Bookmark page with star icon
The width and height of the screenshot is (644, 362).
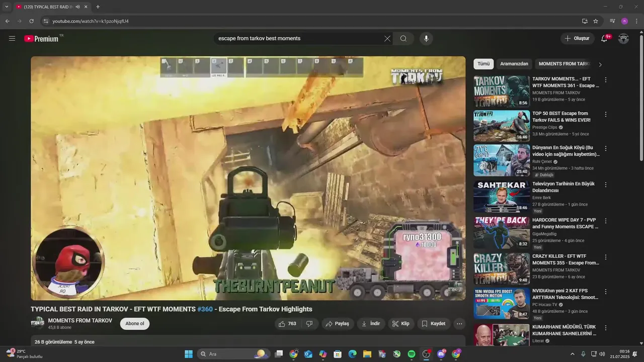pos(596,21)
